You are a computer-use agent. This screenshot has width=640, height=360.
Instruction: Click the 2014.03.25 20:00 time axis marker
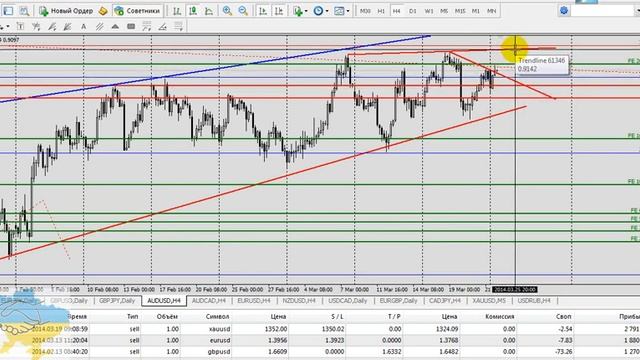[x=515, y=289]
